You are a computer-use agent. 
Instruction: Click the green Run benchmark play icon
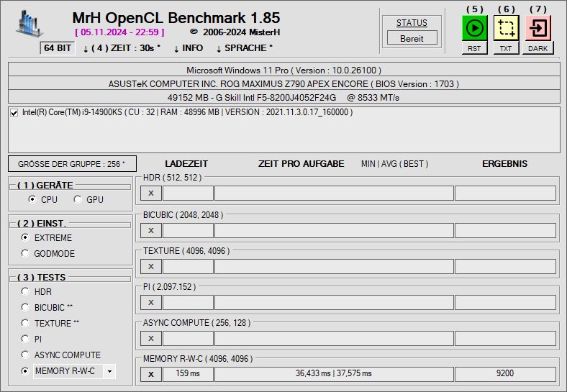[x=474, y=28]
